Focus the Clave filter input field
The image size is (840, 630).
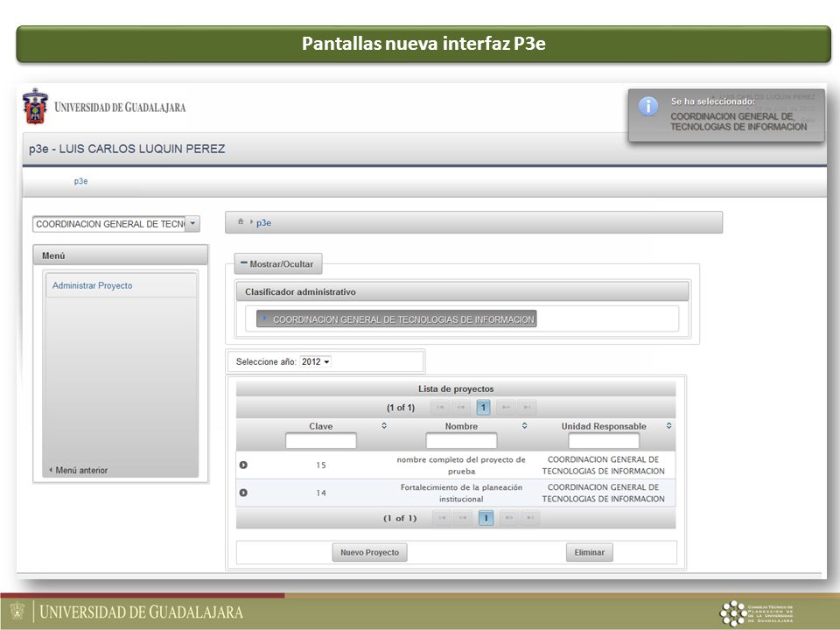321,441
